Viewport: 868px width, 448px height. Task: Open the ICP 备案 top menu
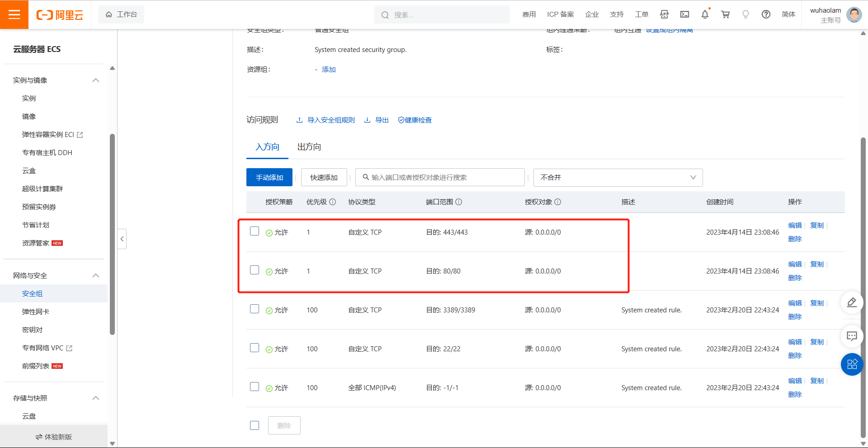pos(560,14)
